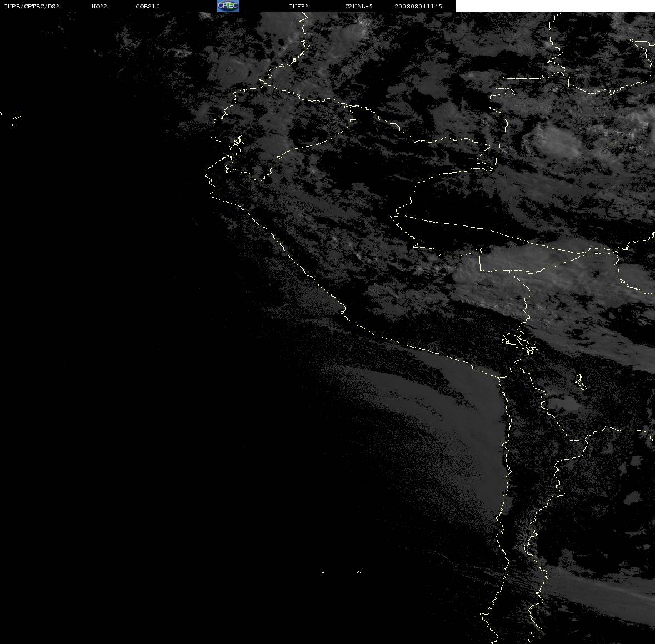Click the Lake Poopó outline in Bolivia
Viewport: 655px width, 644px height.
pos(580,381)
